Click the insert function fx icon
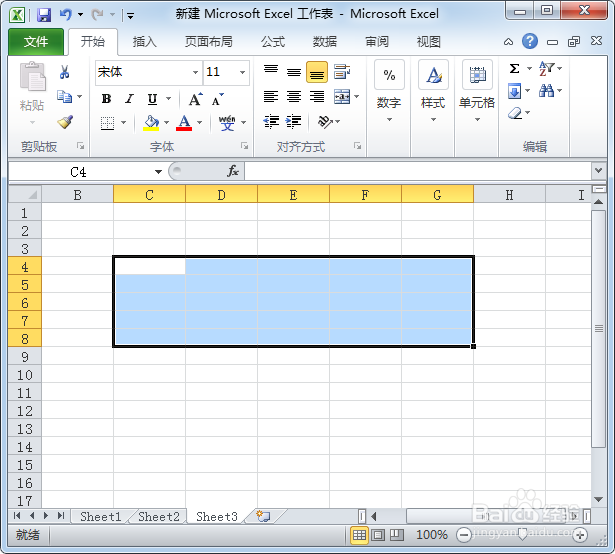 233,171
